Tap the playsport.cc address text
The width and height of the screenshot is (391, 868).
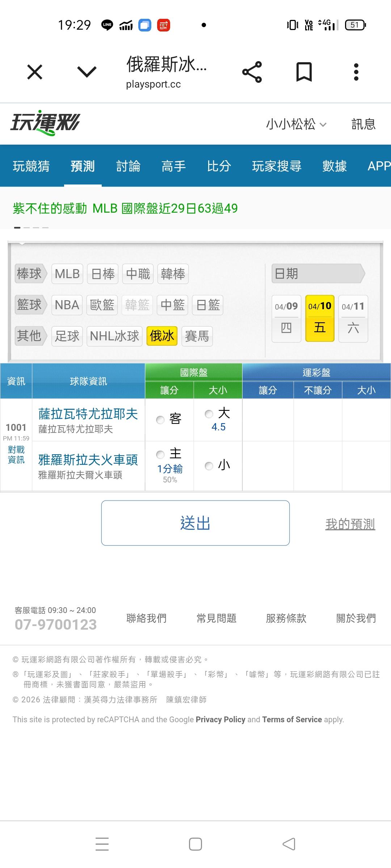154,84
